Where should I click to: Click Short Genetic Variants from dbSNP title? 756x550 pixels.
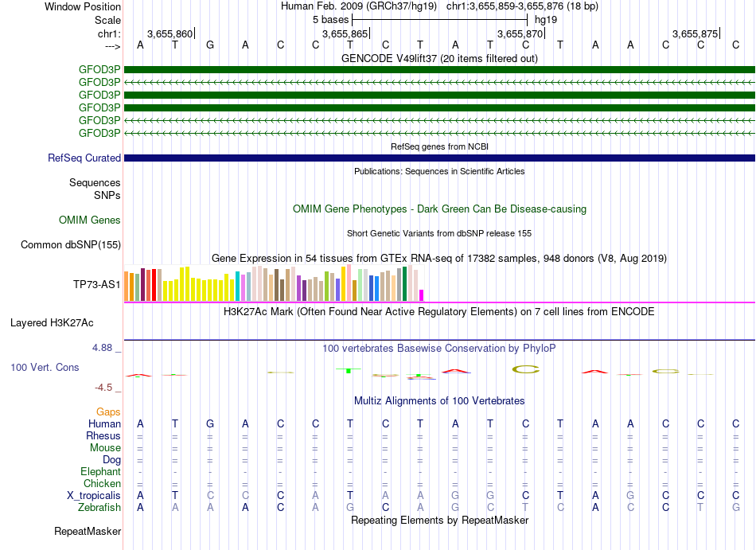pyautogui.click(x=439, y=233)
